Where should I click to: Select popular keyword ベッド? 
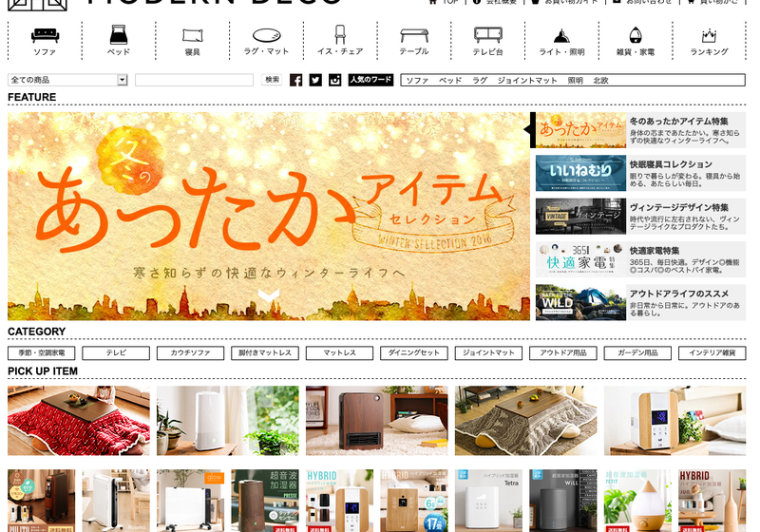click(450, 81)
